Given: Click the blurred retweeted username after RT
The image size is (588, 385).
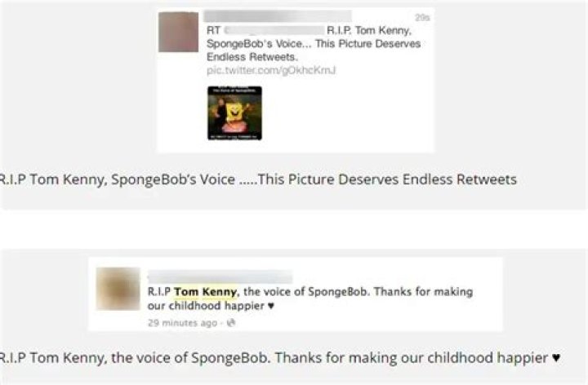Looking at the screenshot, I should click(x=274, y=30).
